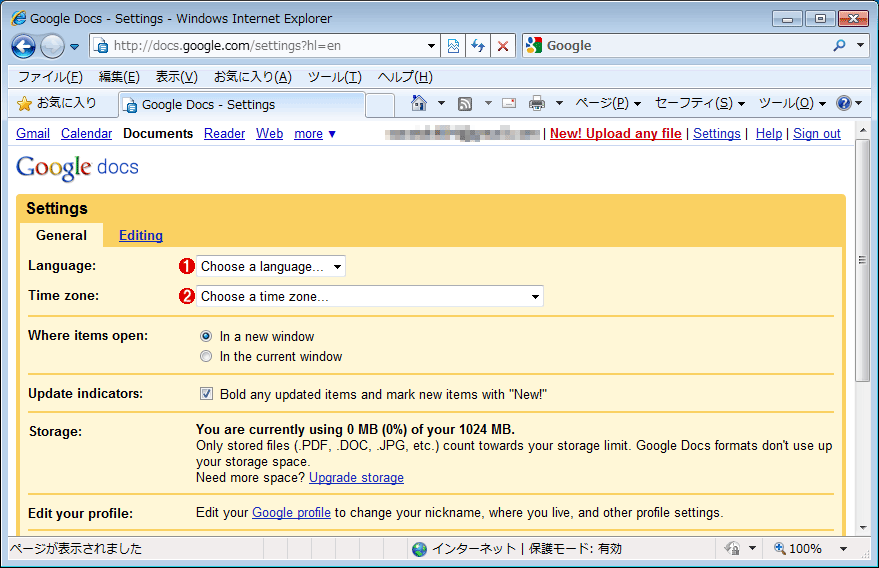The image size is (879, 568).
Task: Select In a new window radio button
Action: [206, 336]
